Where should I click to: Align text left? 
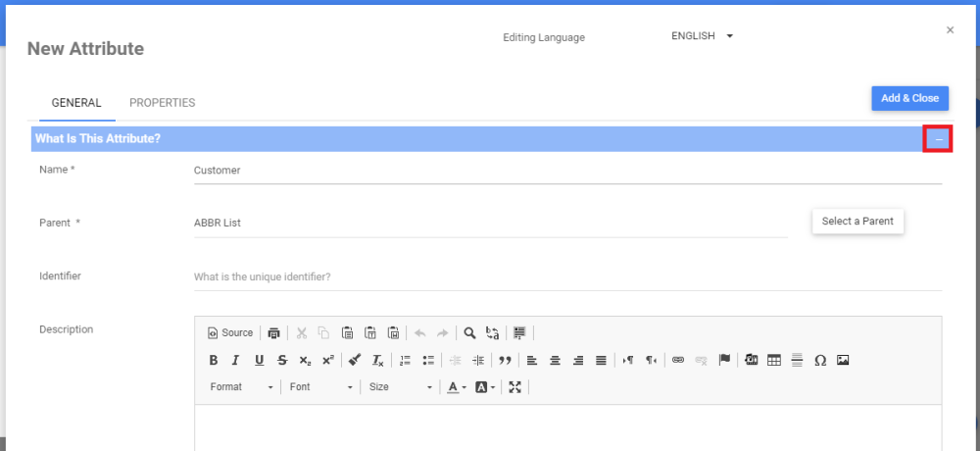(x=532, y=360)
